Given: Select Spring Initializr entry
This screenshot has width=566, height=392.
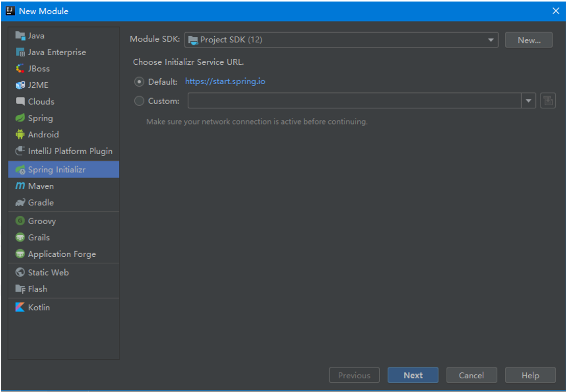Looking at the screenshot, I should (x=63, y=169).
